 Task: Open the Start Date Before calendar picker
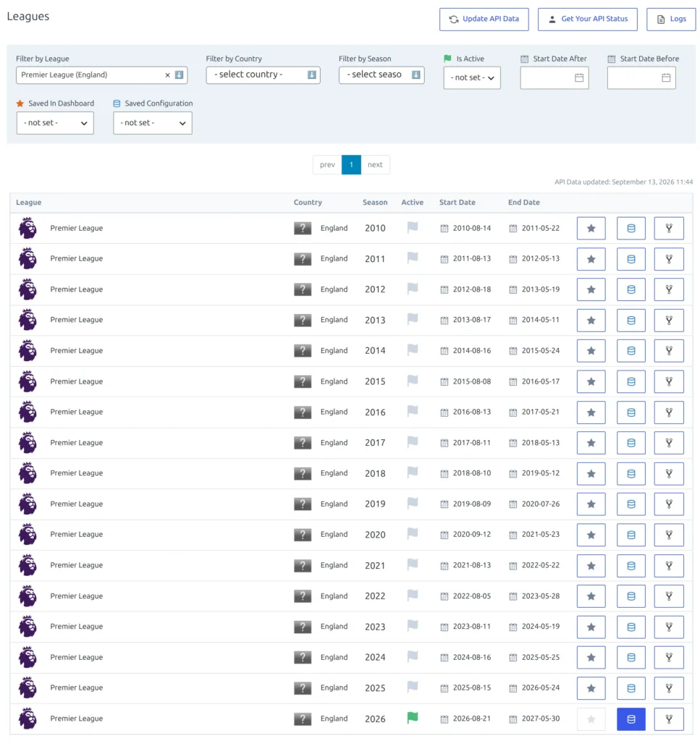coord(666,77)
